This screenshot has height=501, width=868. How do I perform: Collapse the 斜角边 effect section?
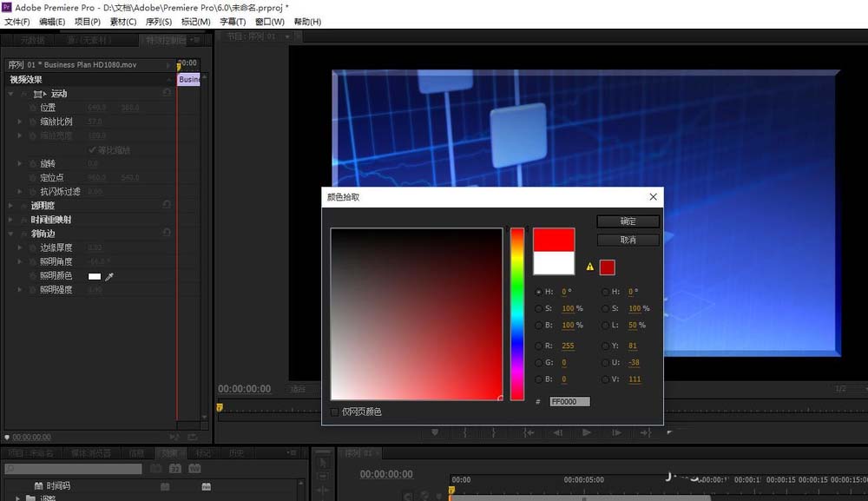point(9,233)
